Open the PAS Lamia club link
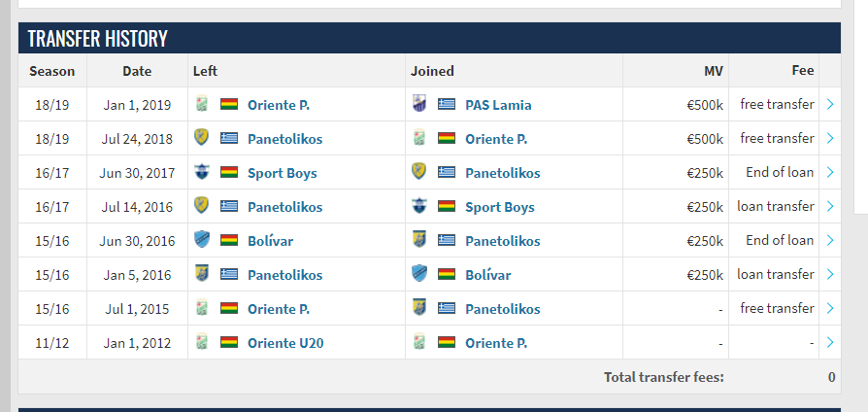The width and height of the screenshot is (868, 412). click(x=498, y=105)
